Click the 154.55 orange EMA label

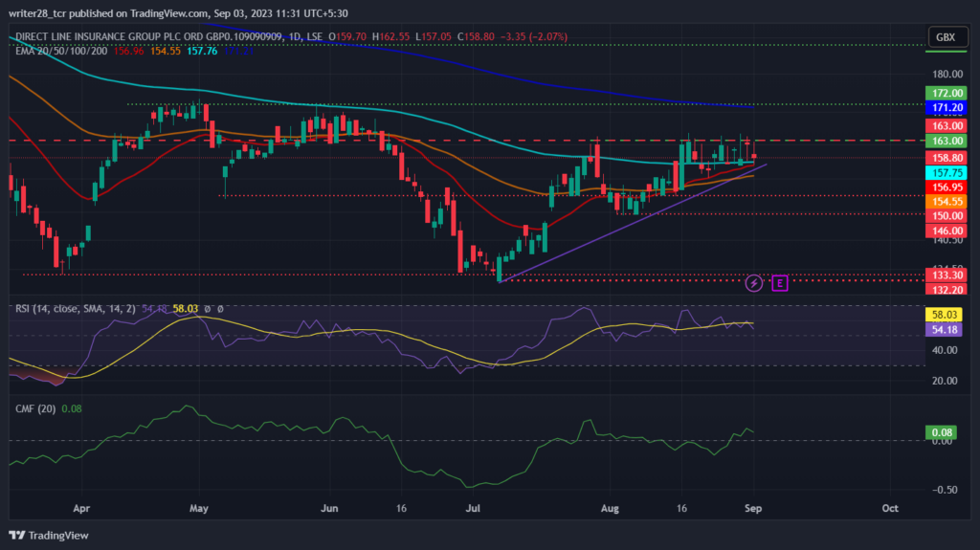(x=947, y=201)
